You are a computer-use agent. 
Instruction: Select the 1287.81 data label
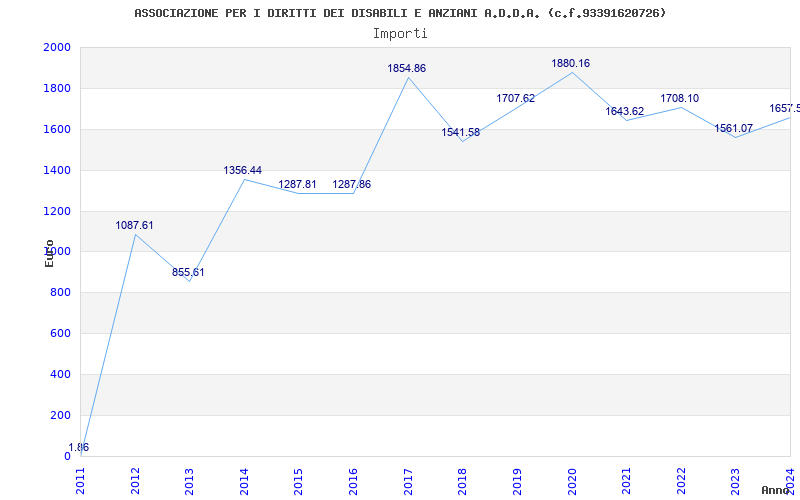[297, 184]
